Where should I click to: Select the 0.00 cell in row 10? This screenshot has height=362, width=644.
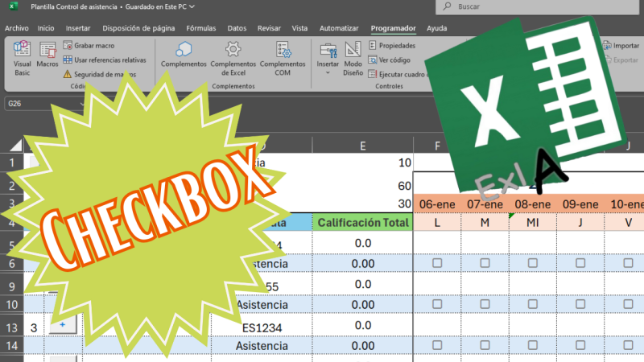[363, 305]
